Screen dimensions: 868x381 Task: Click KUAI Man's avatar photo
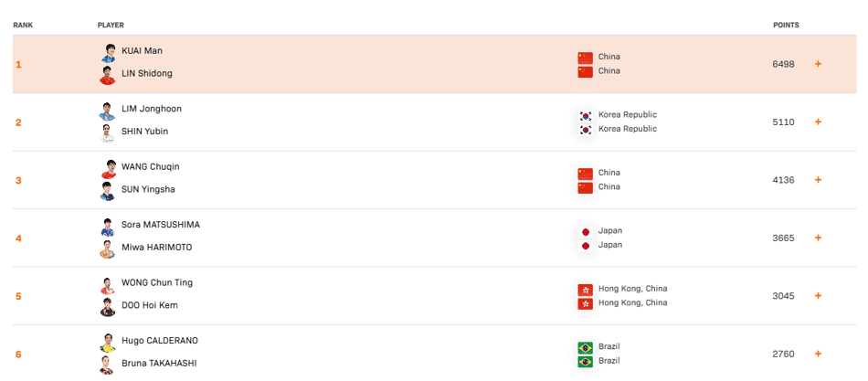point(108,53)
